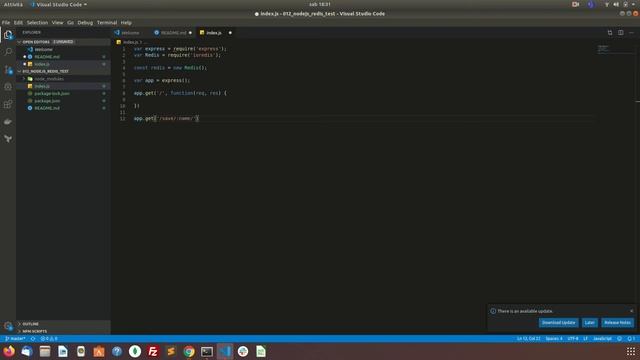
Task: Open the Selection menu
Action: (x=38, y=22)
